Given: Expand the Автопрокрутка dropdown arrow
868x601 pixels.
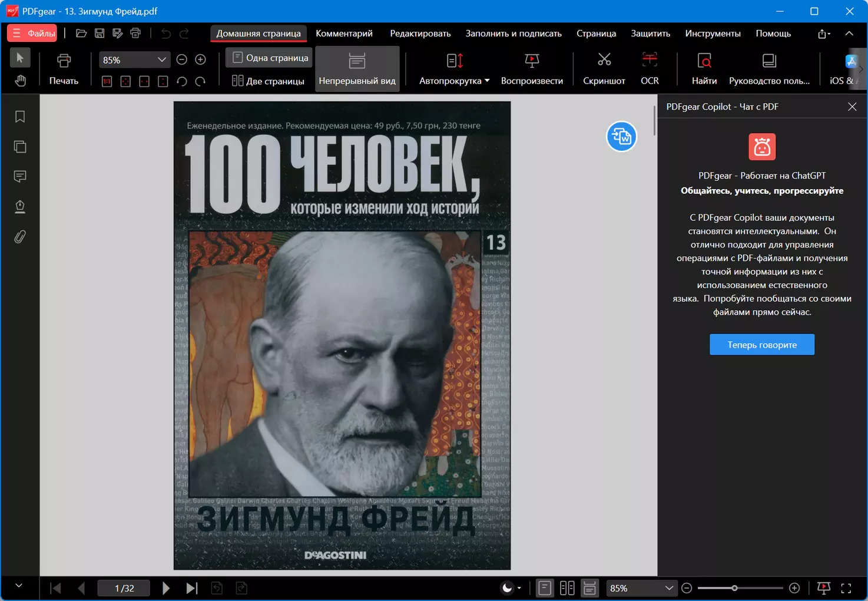Looking at the screenshot, I should 487,81.
